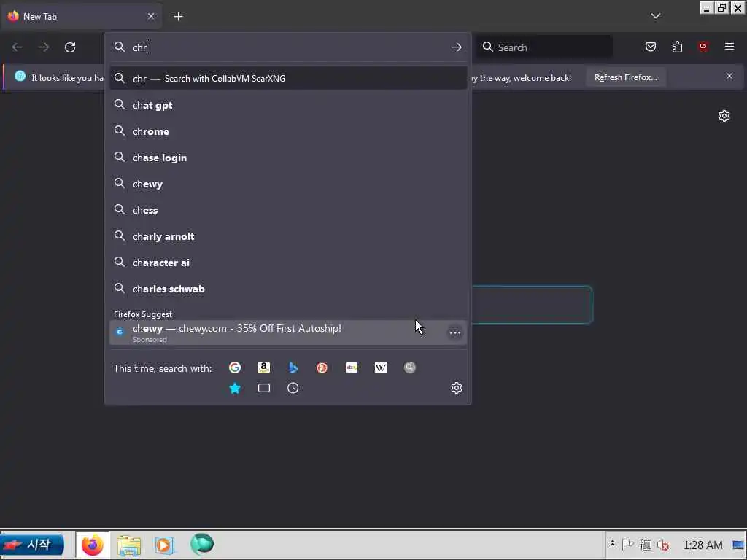Search this time with Google
The height and width of the screenshot is (560, 747).
(235, 367)
